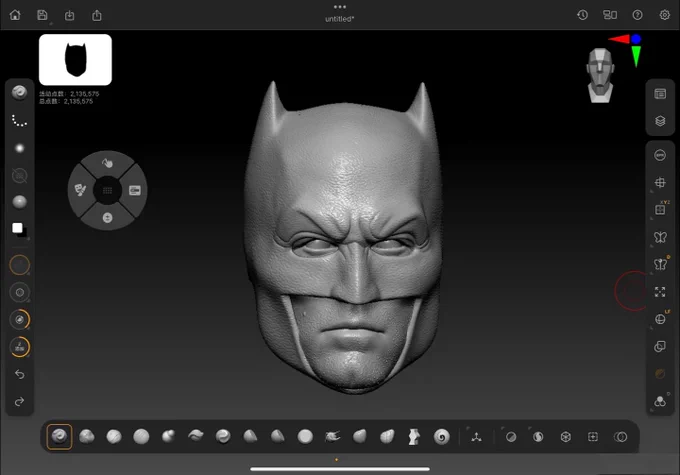
Task: Tap the share/export icon in the top bar
Action: (97, 16)
